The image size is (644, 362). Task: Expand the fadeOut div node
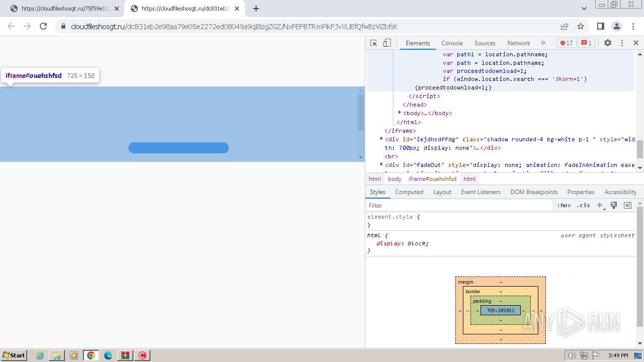[381, 164]
